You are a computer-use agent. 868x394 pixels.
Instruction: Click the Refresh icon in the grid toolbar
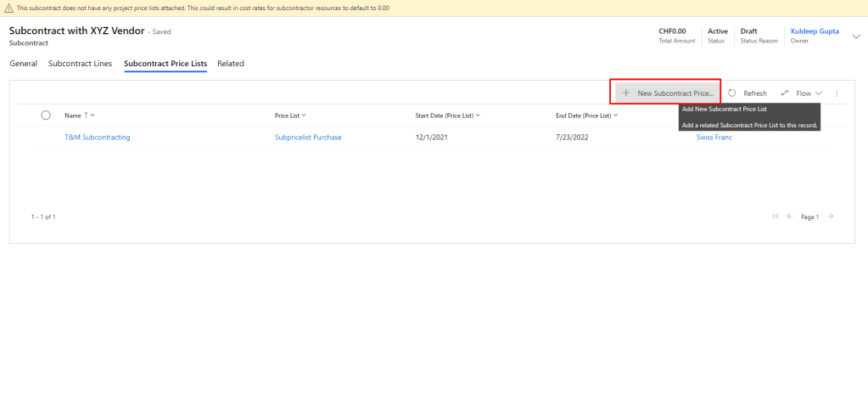732,93
